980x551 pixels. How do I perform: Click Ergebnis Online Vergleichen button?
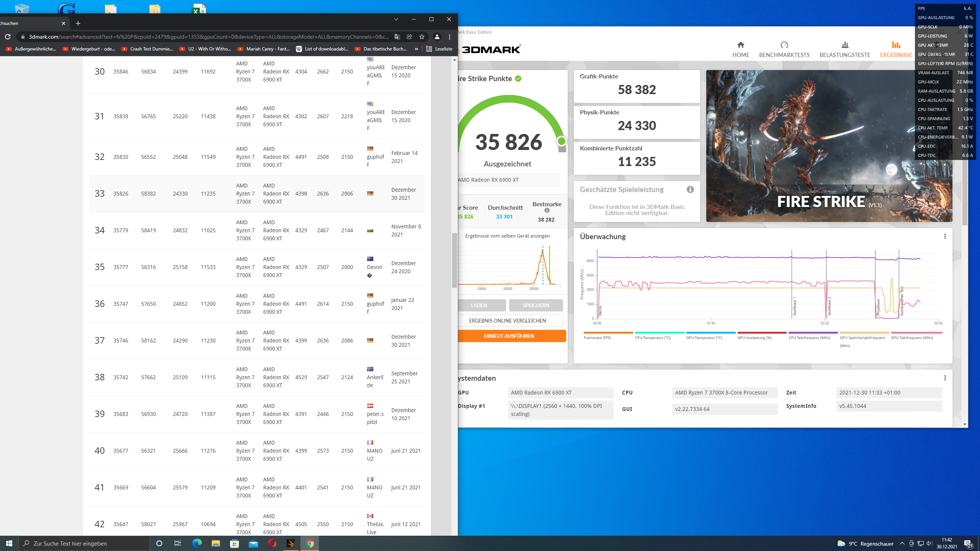(x=507, y=321)
